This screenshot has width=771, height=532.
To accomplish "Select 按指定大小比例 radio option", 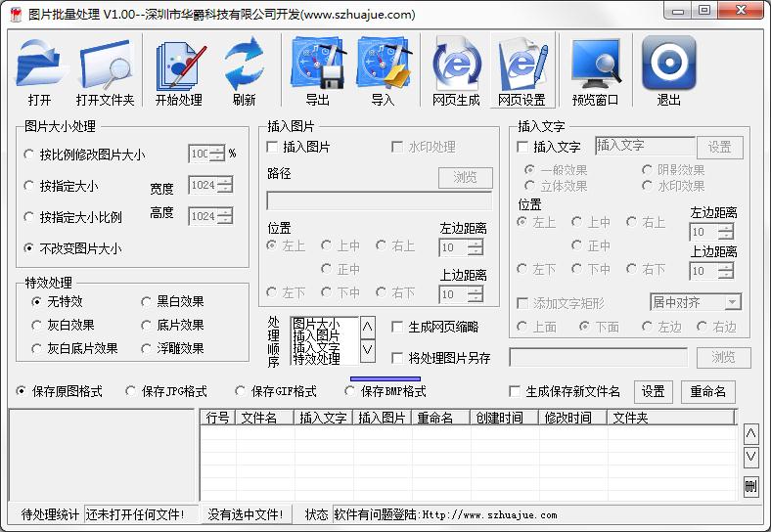I will (x=72, y=217).
